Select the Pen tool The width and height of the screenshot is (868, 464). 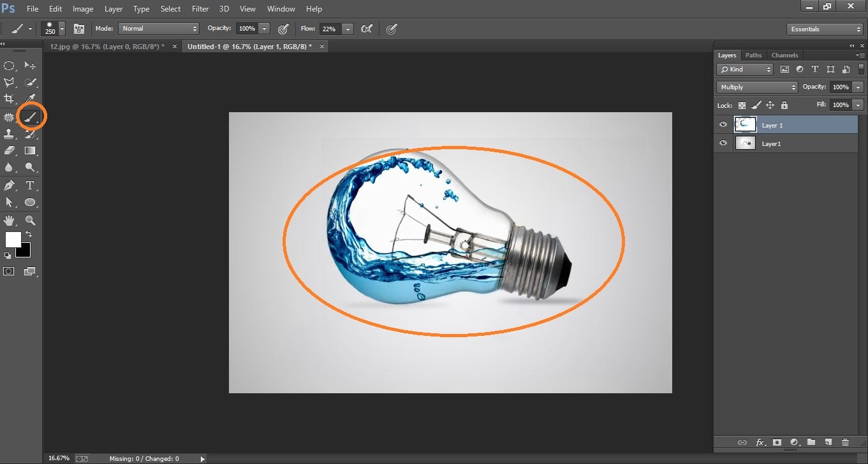point(9,185)
